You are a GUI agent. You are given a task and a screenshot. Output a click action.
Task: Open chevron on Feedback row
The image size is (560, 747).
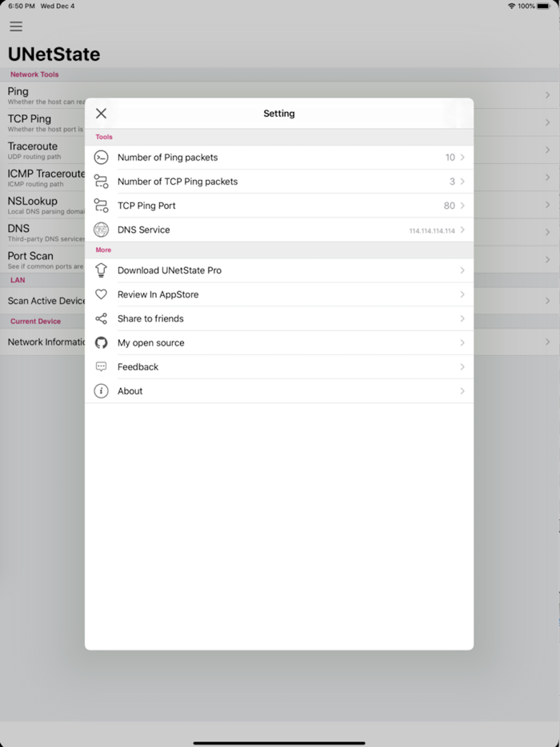pyautogui.click(x=462, y=367)
